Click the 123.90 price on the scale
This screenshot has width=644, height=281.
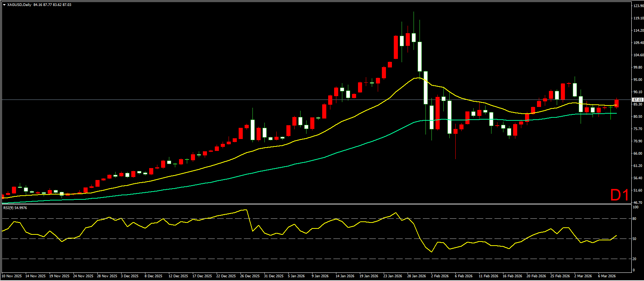tap(638, 6)
